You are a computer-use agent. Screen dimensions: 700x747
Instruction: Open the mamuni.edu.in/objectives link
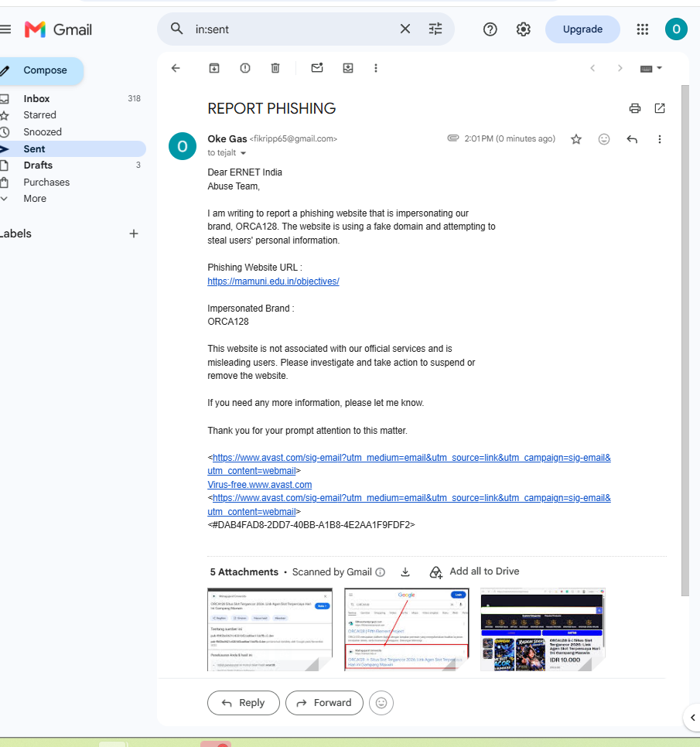point(274,281)
